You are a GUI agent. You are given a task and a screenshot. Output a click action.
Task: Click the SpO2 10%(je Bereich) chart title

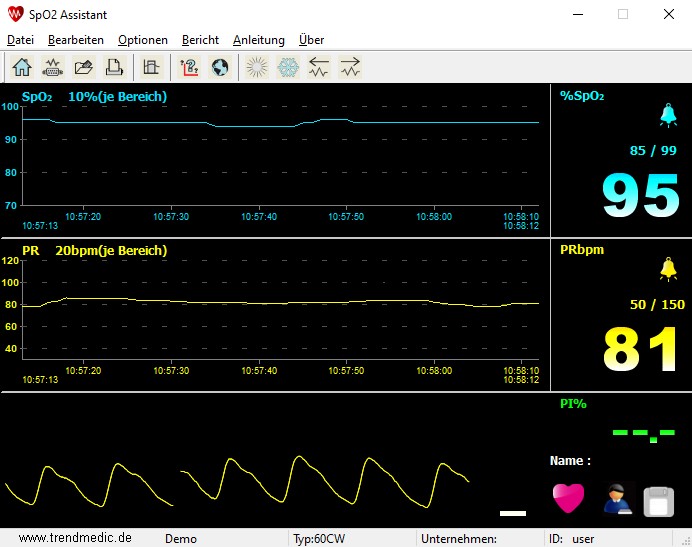94,97
